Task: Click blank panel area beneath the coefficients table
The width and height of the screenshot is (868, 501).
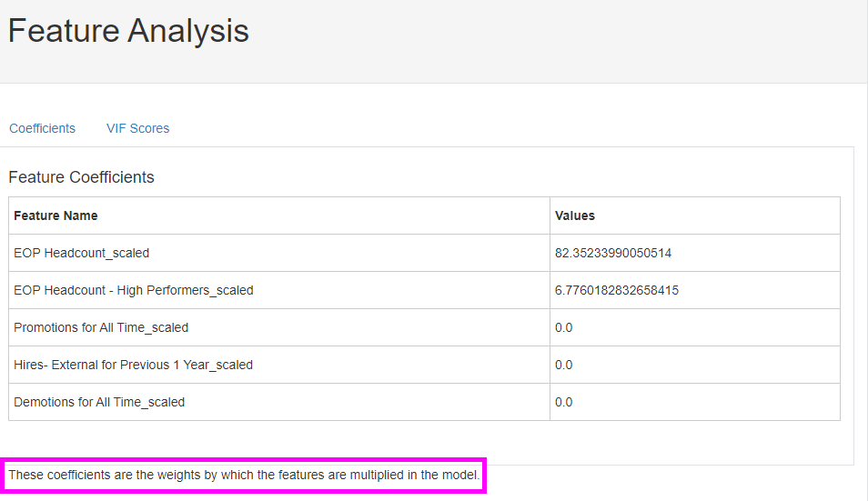Action: pyautogui.click(x=428, y=442)
